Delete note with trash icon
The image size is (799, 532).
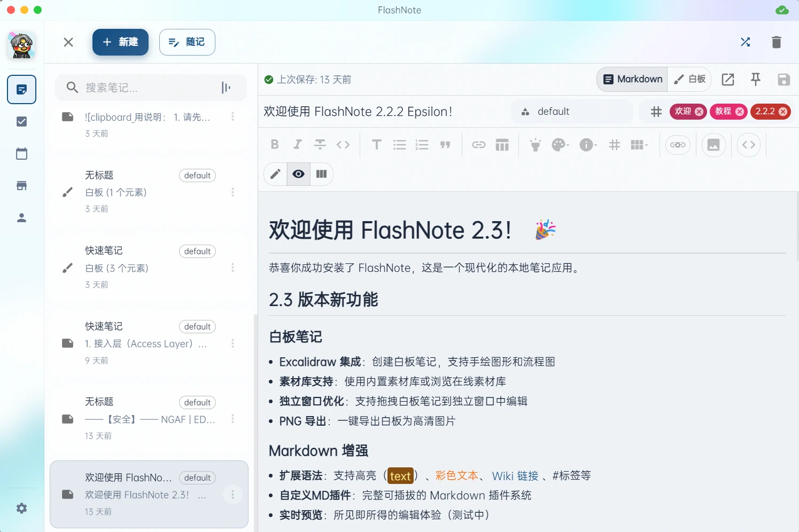(x=777, y=42)
